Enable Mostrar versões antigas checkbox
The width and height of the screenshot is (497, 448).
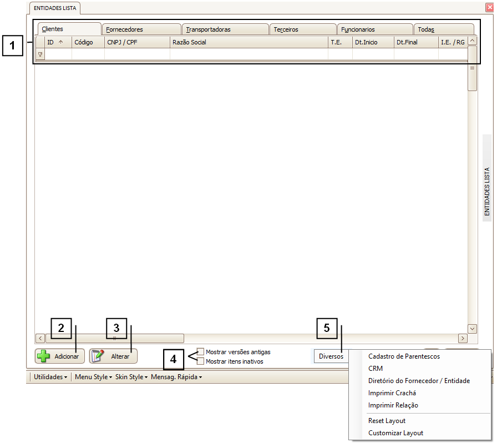(201, 352)
